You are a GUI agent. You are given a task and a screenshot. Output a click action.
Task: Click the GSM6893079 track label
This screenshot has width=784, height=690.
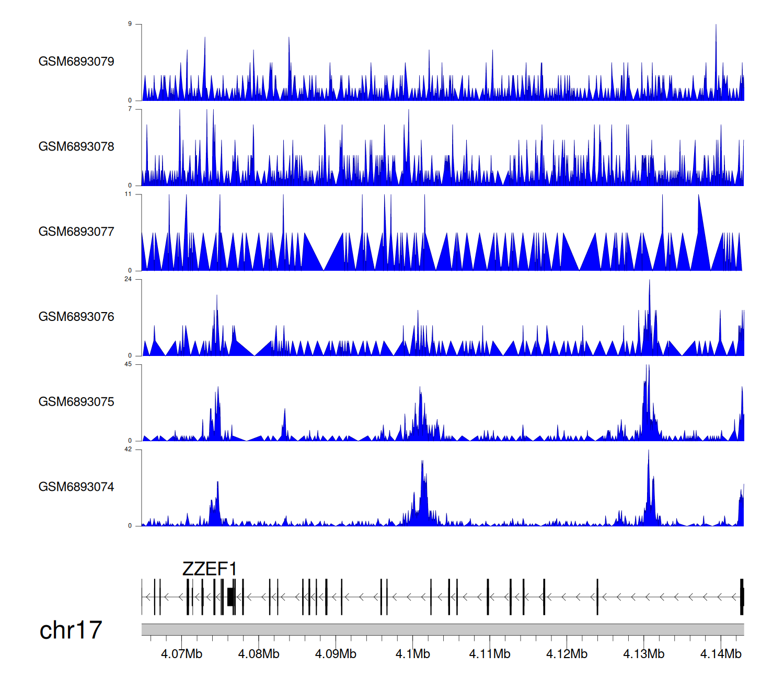76,62
